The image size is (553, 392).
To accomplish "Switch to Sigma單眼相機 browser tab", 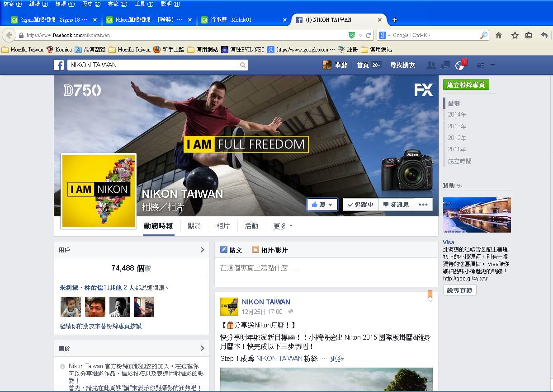I will click(53, 20).
